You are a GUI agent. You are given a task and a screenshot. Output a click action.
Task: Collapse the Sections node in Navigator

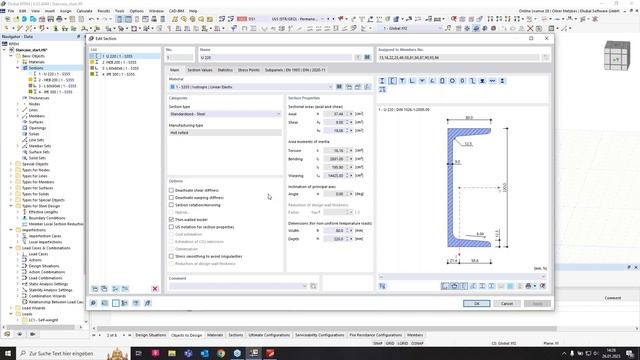(18, 68)
